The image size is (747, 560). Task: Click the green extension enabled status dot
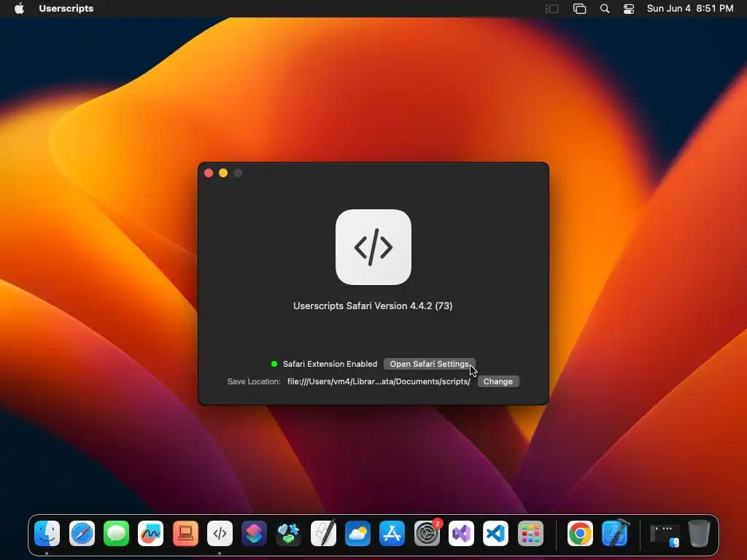click(x=274, y=364)
